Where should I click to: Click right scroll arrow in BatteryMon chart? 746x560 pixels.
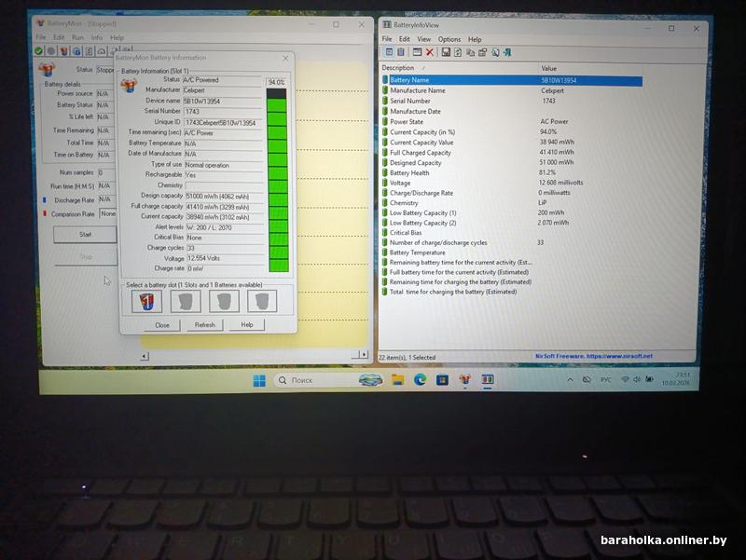click(x=364, y=355)
